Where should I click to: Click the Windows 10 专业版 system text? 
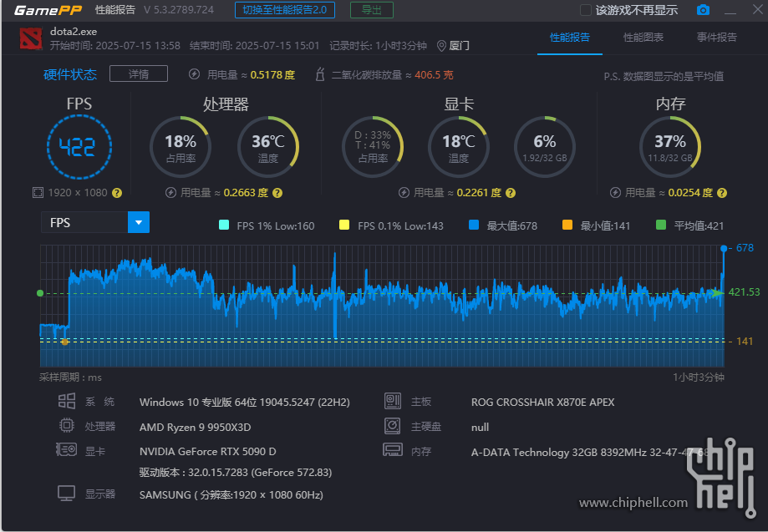coord(244,403)
